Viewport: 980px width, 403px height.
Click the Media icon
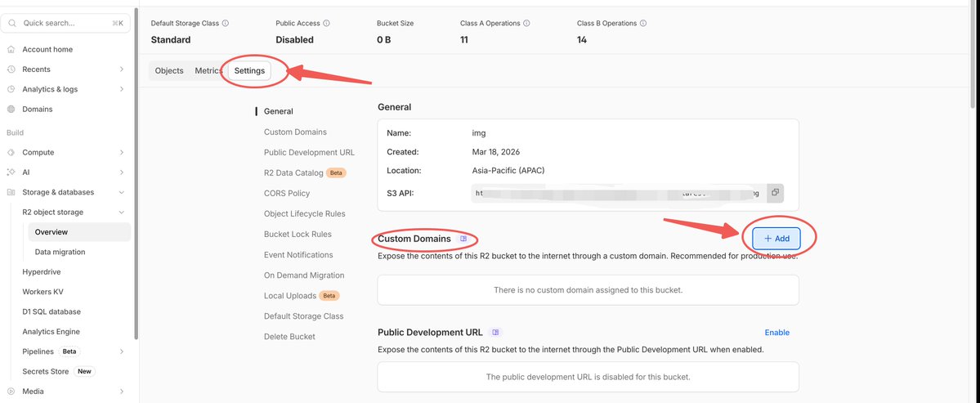click(x=11, y=392)
